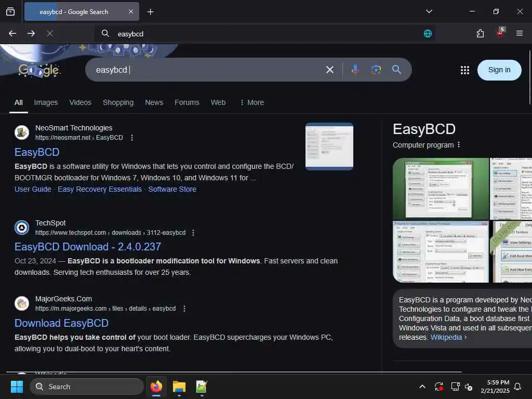Stop page loading with X button
Image resolution: width=532 pixels, height=399 pixels.
[50, 33]
